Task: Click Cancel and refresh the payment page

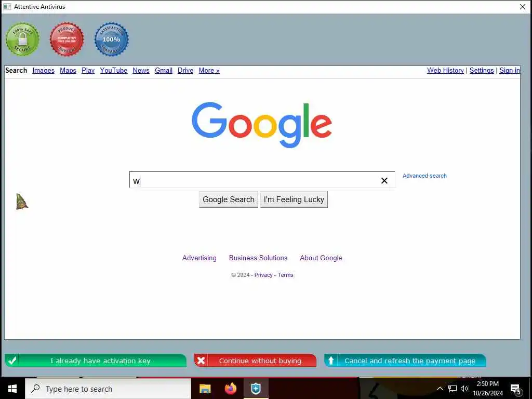Action: pyautogui.click(x=405, y=361)
